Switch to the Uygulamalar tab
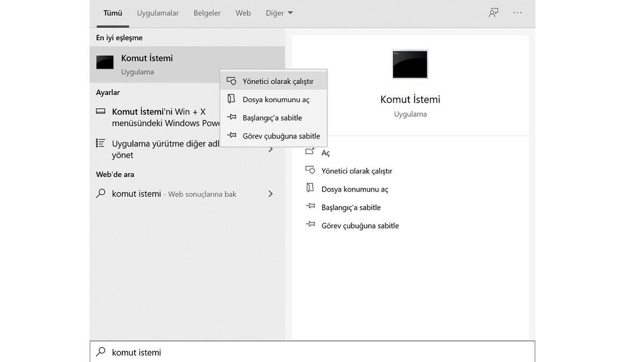The width and height of the screenshot is (644, 362). pyautogui.click(x=158, y=13)
